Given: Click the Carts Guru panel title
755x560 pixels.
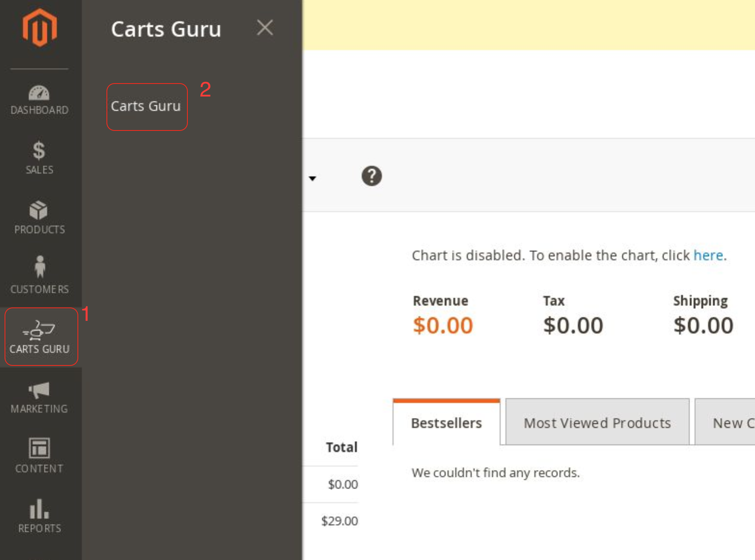Looking at the screenshot, I should (166, 29).
